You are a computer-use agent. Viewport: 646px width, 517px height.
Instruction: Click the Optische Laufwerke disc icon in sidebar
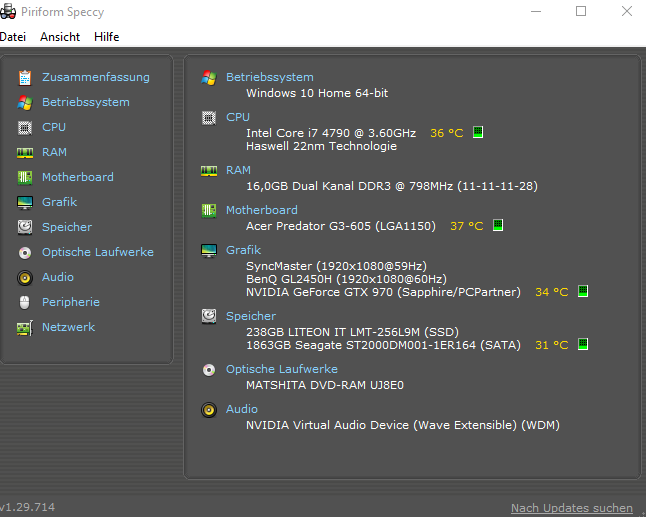tap(25, 253)
